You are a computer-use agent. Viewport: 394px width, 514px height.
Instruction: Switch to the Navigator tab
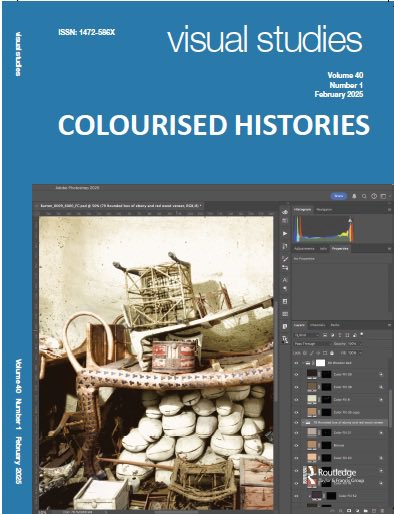[324, 209]
